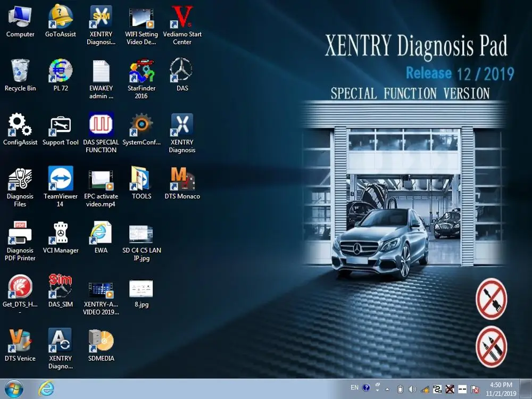Open the SD C4 C5 LAN IP.jpg thumbnail
Image resolution: width=532 pixels, height=399 pixels.
142,234
